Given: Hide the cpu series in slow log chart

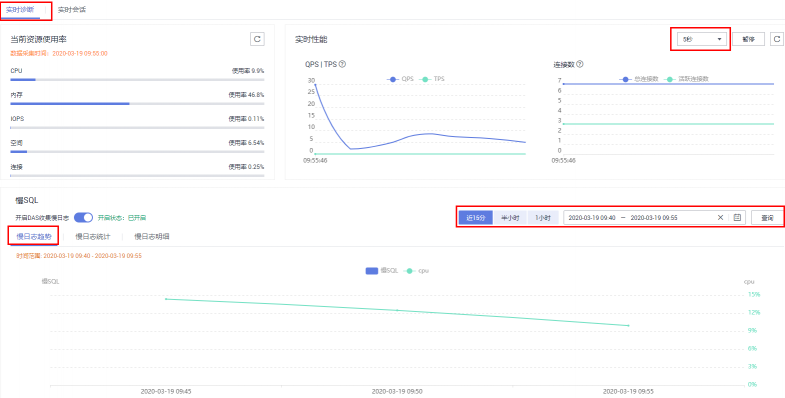Looking at the screenshot, I should coord(417,271).
